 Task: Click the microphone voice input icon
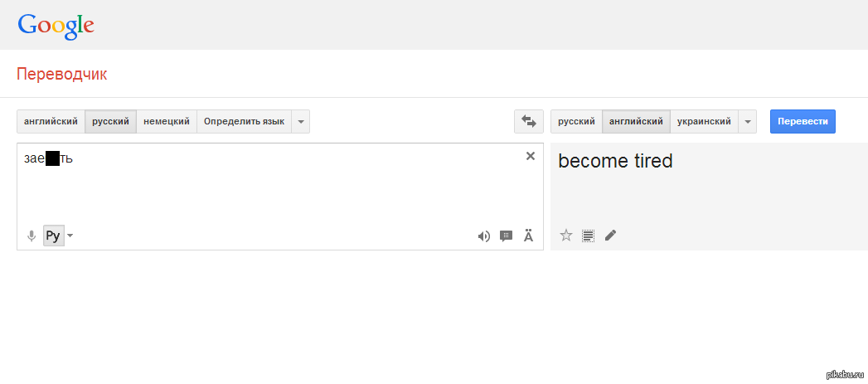pos(32,236)
